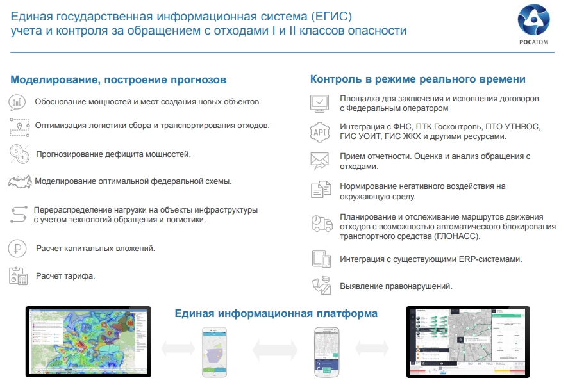Click the 'Моделирование, построение прогнозов' heading

tap(118, 80)
